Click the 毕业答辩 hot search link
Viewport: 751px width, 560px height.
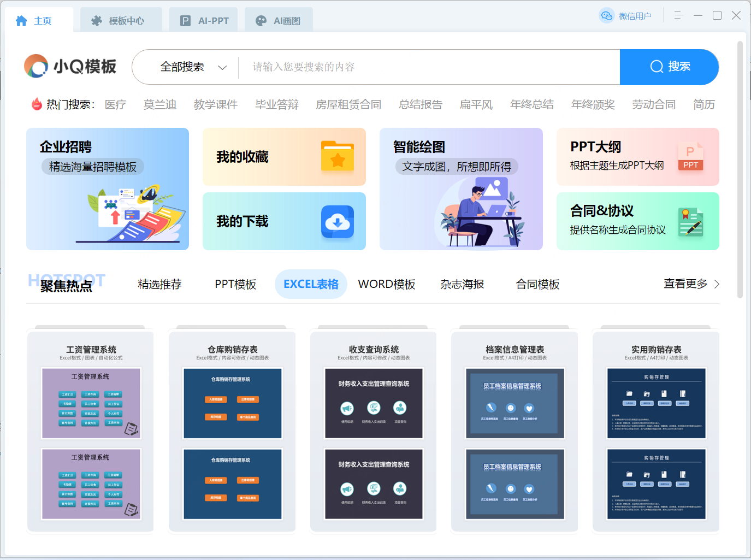[277, 104]
